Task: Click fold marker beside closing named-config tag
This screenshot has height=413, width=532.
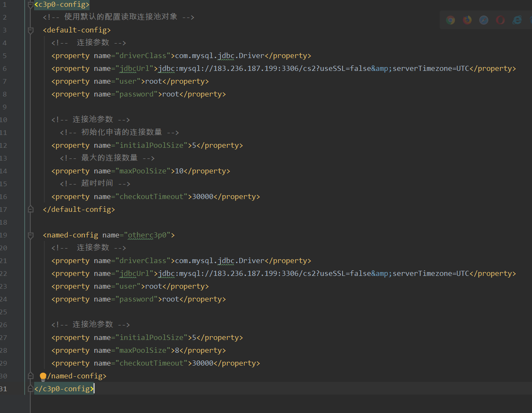Action: 30,375
